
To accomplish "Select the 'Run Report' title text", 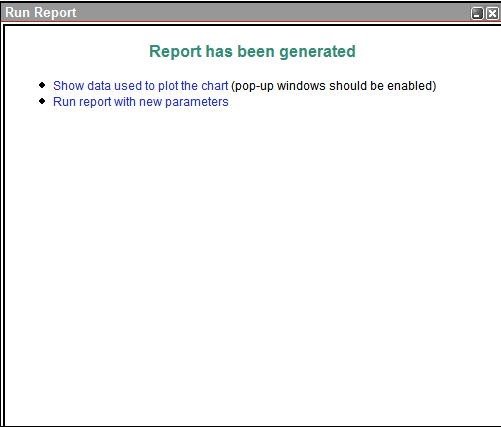I will coord(41,13).
